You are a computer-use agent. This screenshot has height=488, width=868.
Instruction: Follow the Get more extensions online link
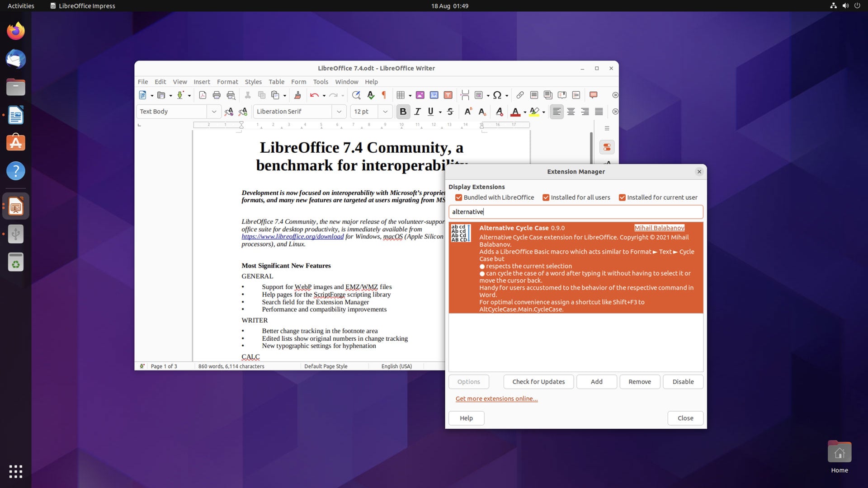click(496, 399)
